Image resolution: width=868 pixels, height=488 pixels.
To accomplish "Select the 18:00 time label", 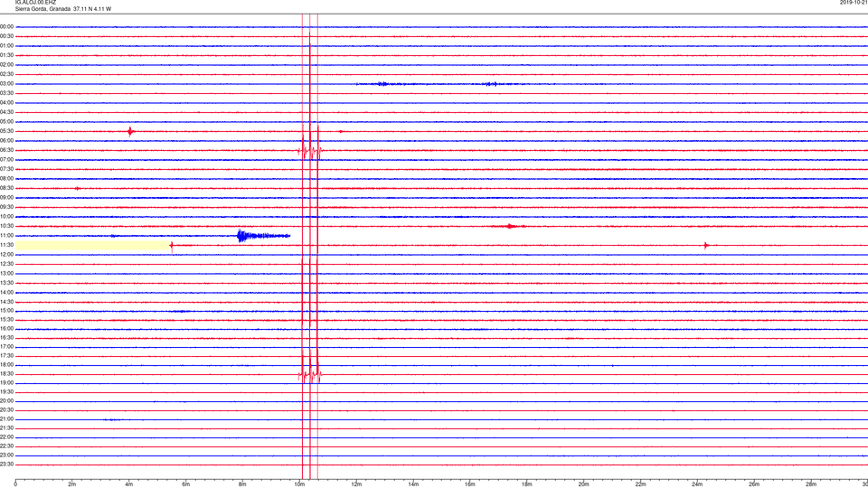I will (x=6, y=365).
